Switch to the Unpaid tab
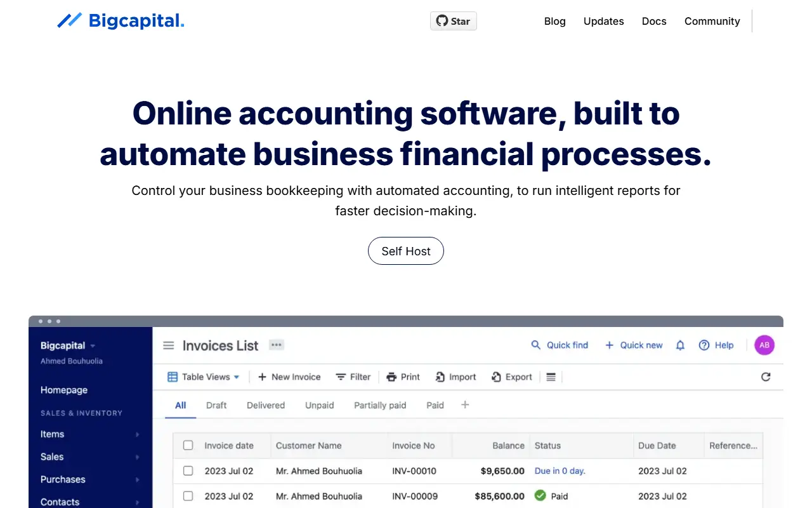 click(x=320, y=405)
